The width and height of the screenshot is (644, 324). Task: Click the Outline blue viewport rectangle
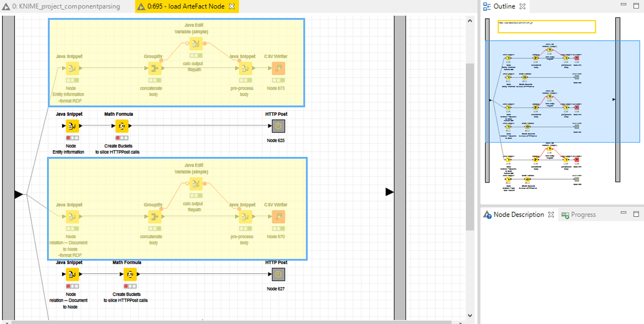click(562, 92)
